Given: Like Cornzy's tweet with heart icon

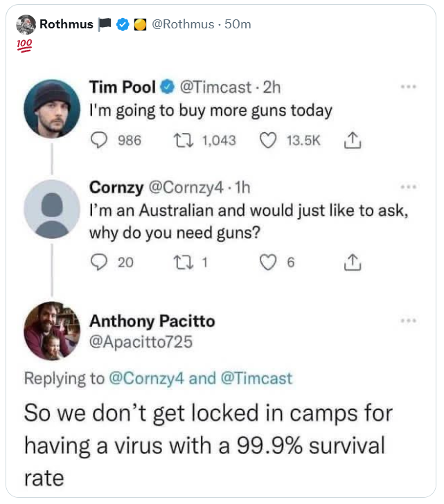Looking at the screenshot, I should (x=268, y=262).
